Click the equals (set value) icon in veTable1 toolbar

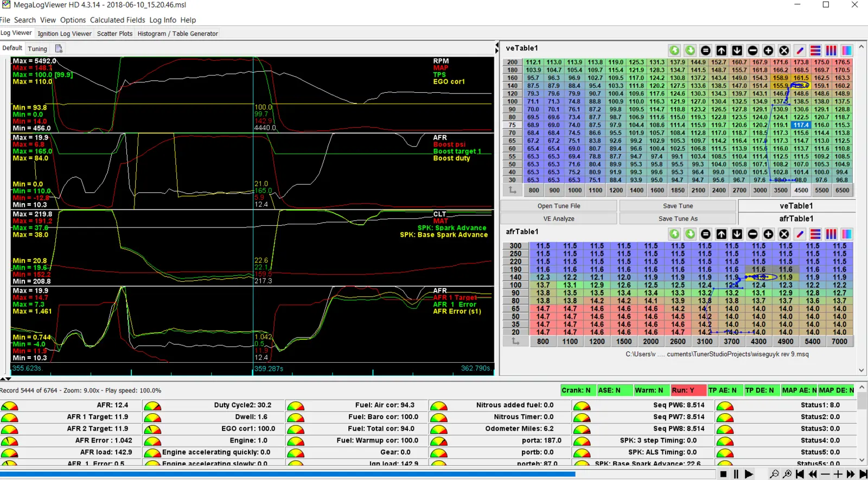click(706, 50)
